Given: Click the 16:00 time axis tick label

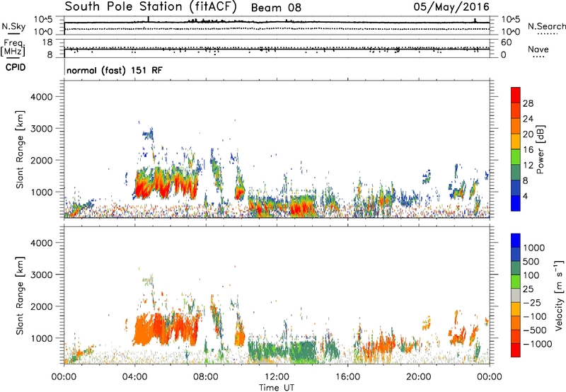Looking at the screenshot, I should pyautogui.click(x=347, y=377).
